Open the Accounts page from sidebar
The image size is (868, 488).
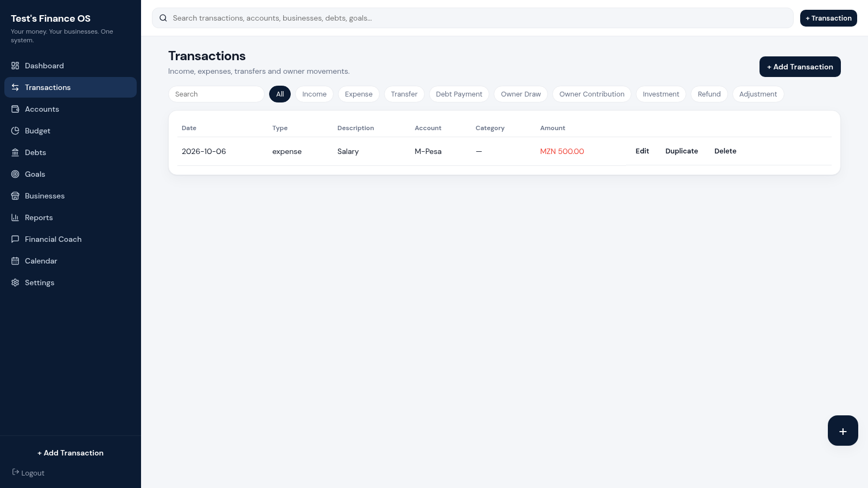pyautogui.click(x=71, y=109)
